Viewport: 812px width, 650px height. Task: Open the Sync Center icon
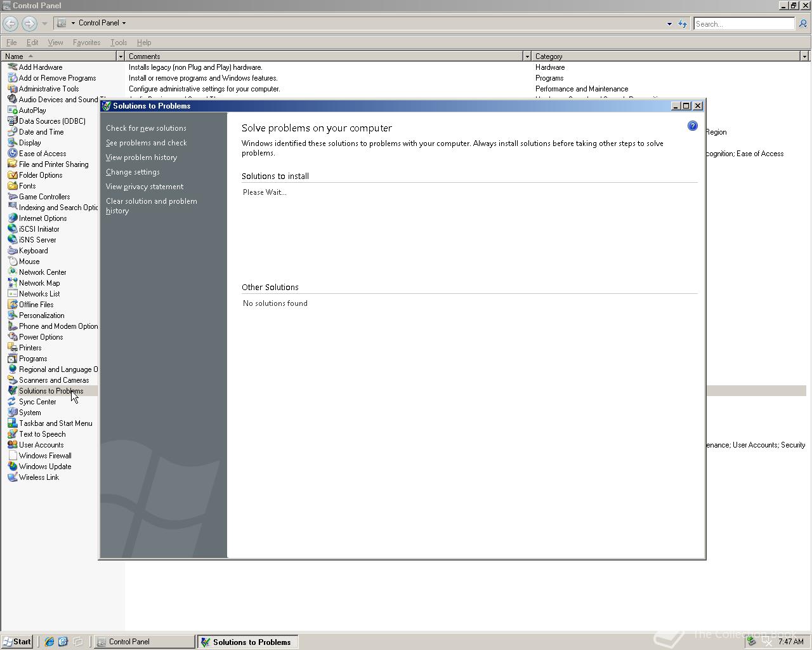click(12, 401)
